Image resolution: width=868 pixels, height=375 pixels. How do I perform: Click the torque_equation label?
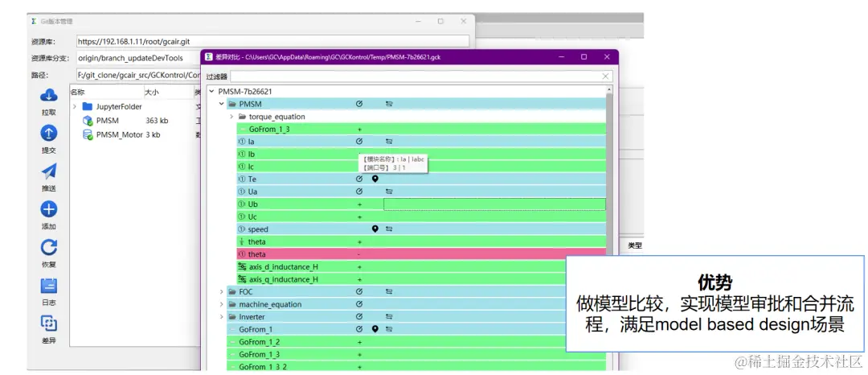(x=276, y=117)
